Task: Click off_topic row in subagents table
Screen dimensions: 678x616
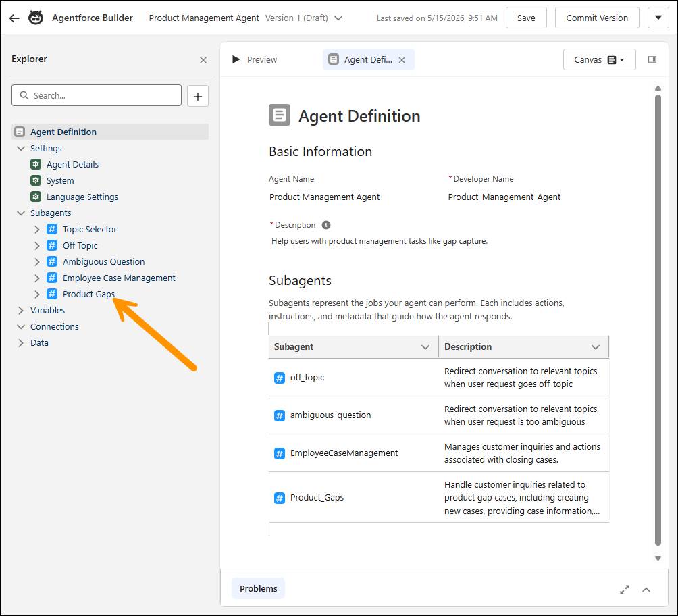Action: 439,377
